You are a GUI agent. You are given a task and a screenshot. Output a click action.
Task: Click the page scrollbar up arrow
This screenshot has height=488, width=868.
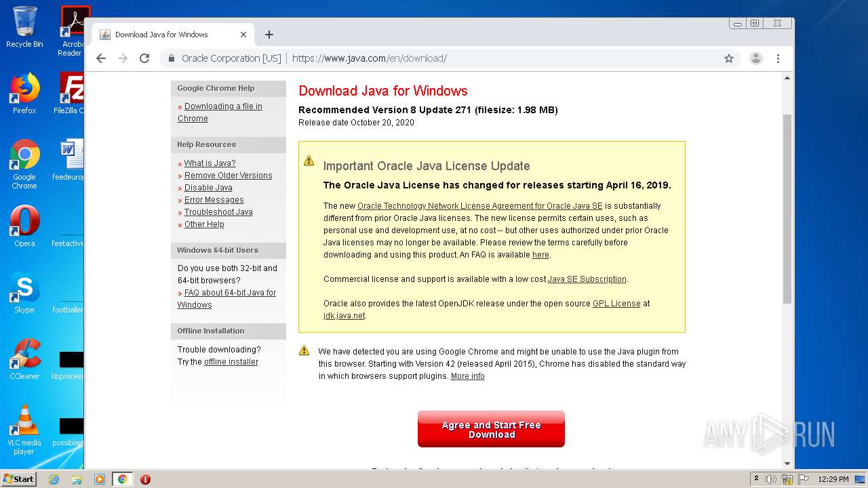coord(787,78)
